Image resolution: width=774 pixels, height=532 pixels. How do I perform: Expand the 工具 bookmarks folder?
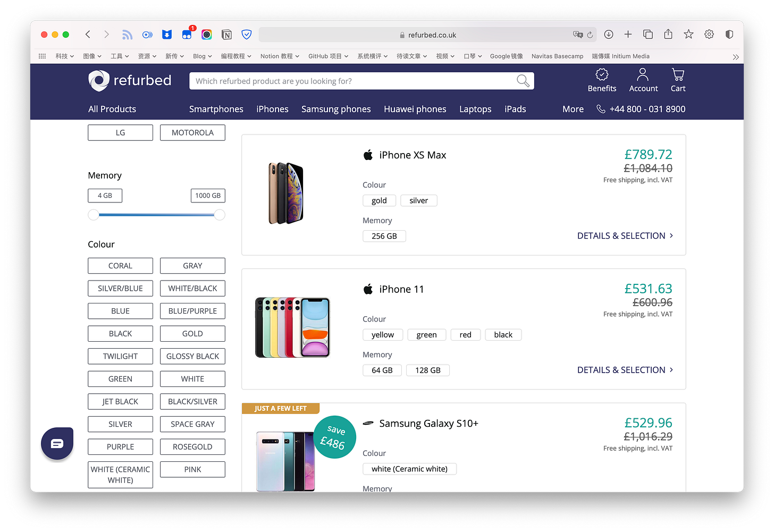[120, 56]
